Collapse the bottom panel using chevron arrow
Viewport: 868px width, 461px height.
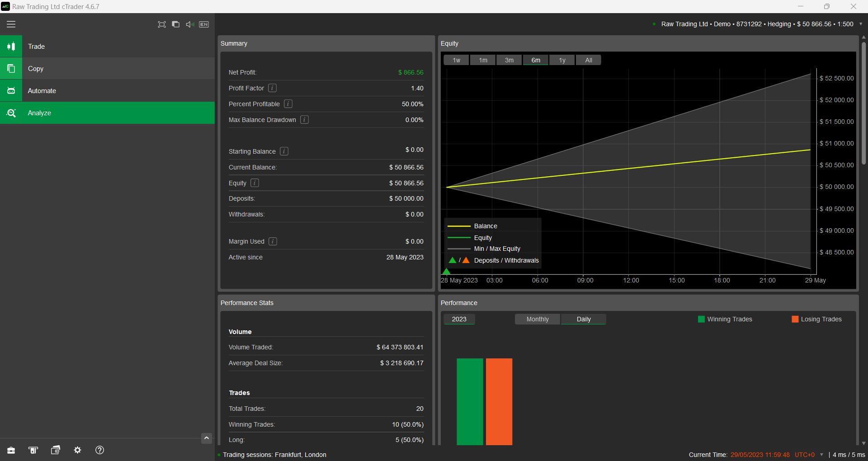pos(207,438)
